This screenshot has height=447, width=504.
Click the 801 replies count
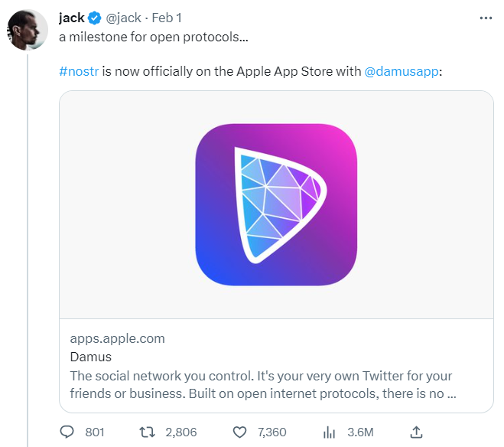tap(95, 432)
